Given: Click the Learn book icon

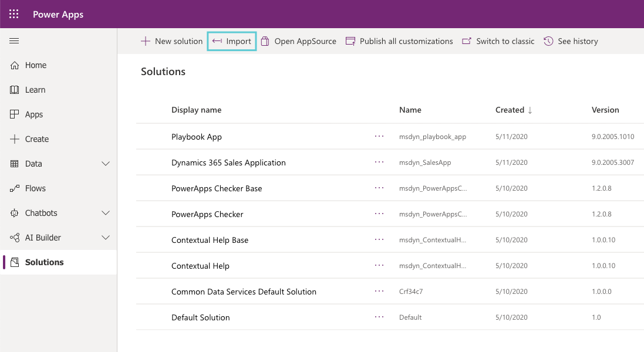Looking at the screenshot, I should coord(14,90).
